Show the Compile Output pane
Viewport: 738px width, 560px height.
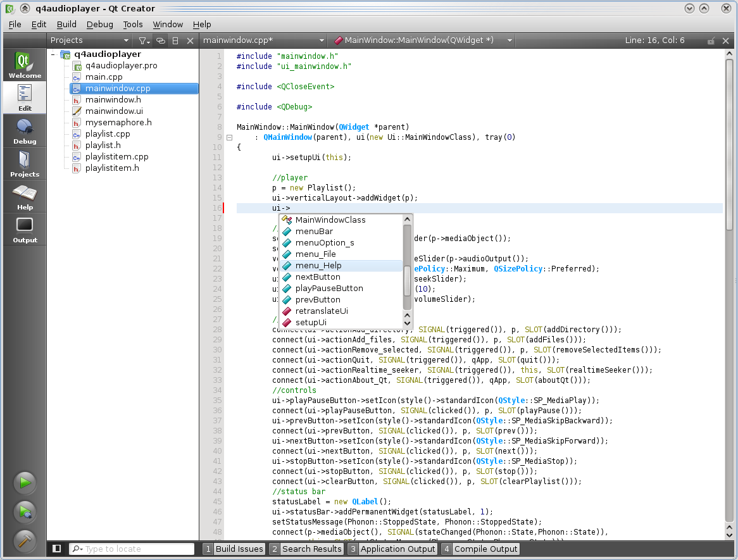(480, 549)
